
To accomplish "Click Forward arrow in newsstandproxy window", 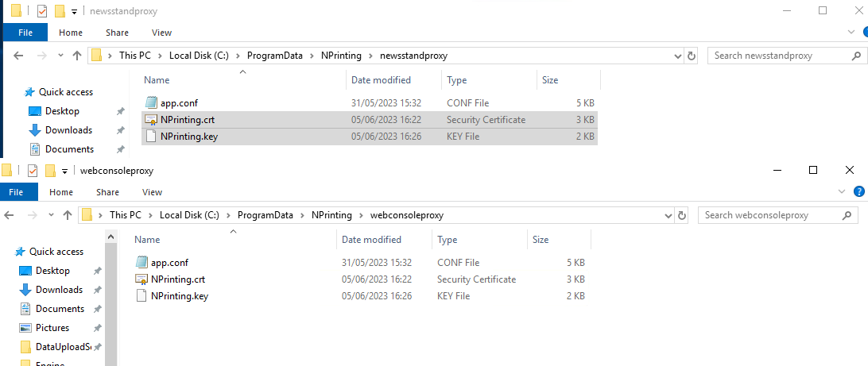I will (41, 56).
